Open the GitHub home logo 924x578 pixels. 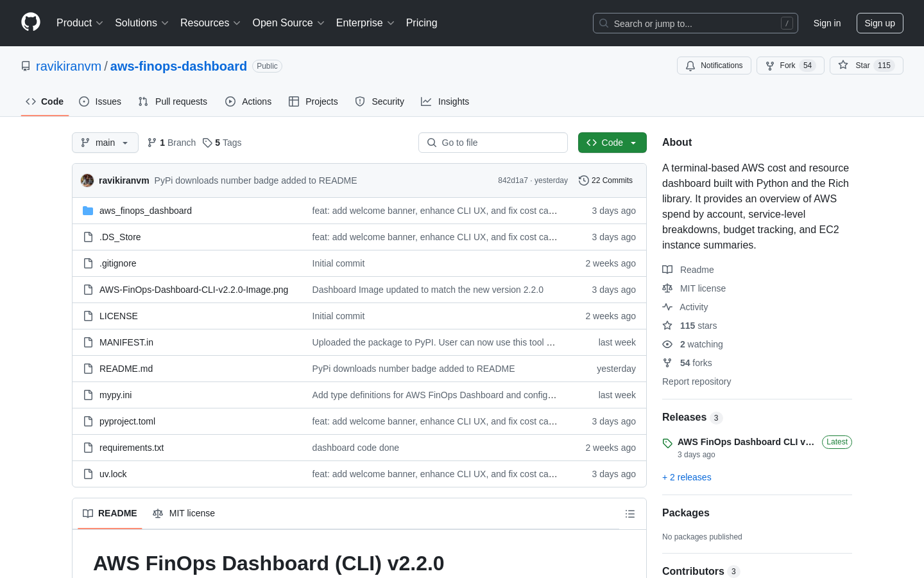point(31,22)
